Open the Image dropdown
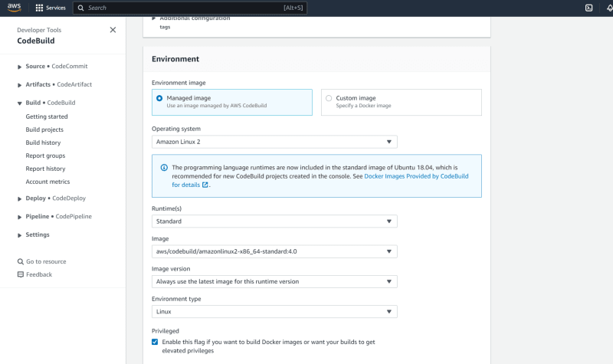The width and height of the screenshot is (613, 364). pyautogui.click(x=274, y=251)
